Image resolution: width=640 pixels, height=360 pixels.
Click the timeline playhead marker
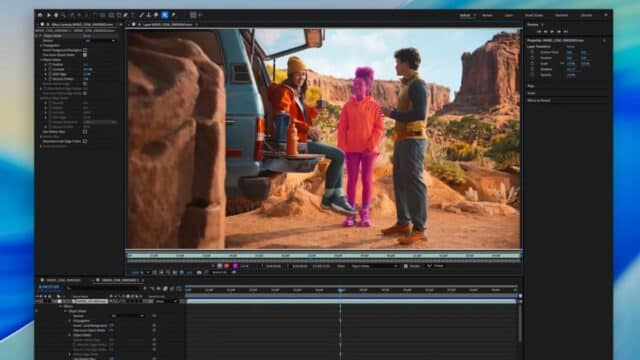[x=340, y=290]
